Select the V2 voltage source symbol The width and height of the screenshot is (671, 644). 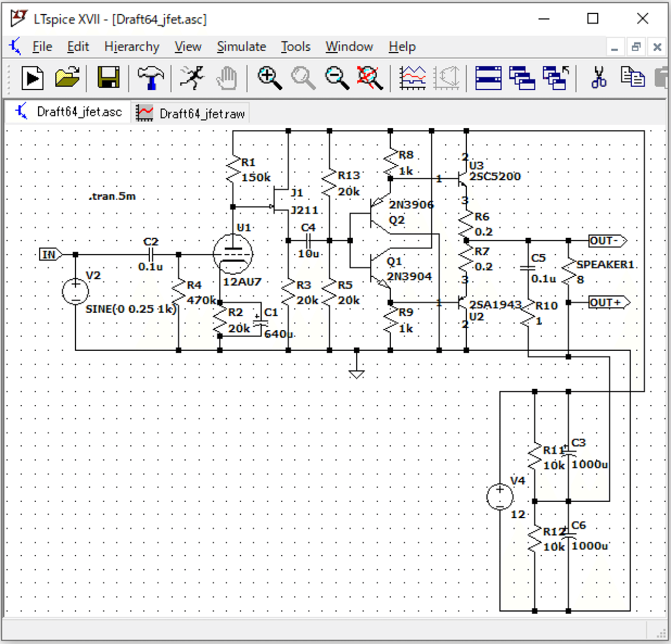pos(75,291)
